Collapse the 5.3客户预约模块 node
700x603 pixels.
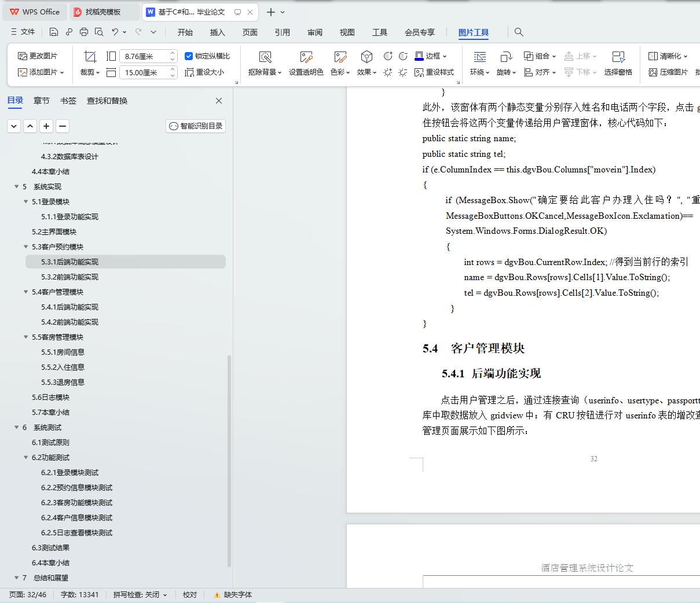coord(25,247)
